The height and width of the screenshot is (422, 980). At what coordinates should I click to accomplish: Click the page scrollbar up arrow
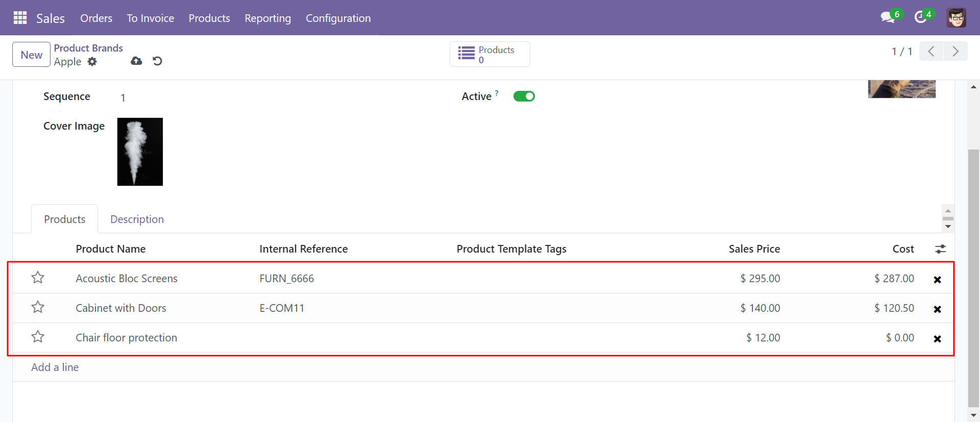click(x=973, y=87)
